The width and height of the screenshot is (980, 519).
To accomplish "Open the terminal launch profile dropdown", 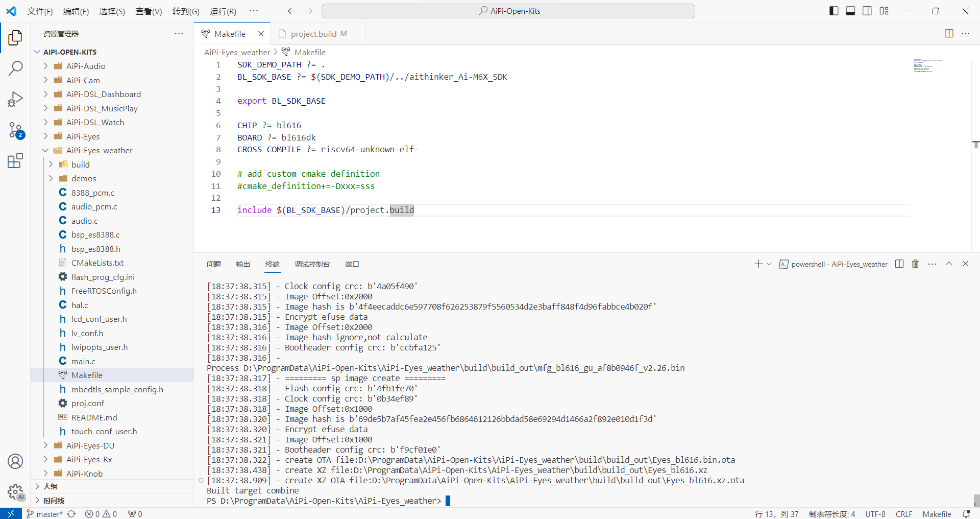I will (x=769, y=264).
